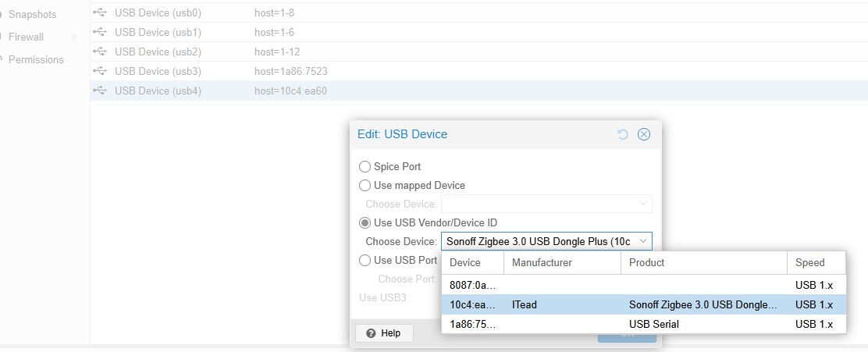Click the question mark Help icon
Image resolution: width=868 pixels, height=352 pixels.
[x=371, y=333]
